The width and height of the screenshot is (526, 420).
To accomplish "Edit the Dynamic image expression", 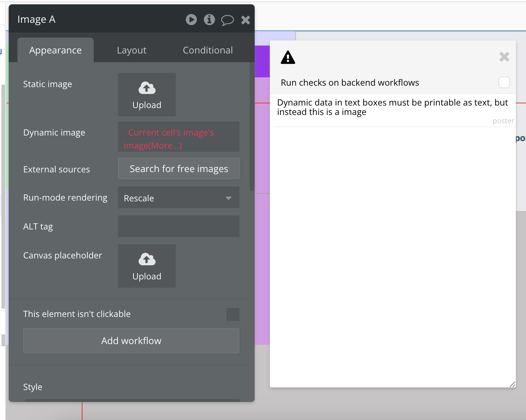I will (179, 139).
